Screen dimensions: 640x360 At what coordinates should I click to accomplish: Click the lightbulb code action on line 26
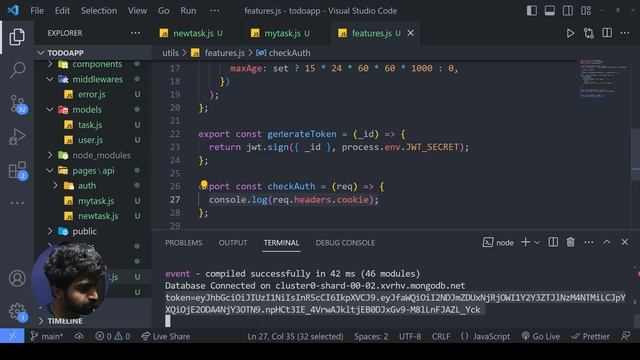204,184
